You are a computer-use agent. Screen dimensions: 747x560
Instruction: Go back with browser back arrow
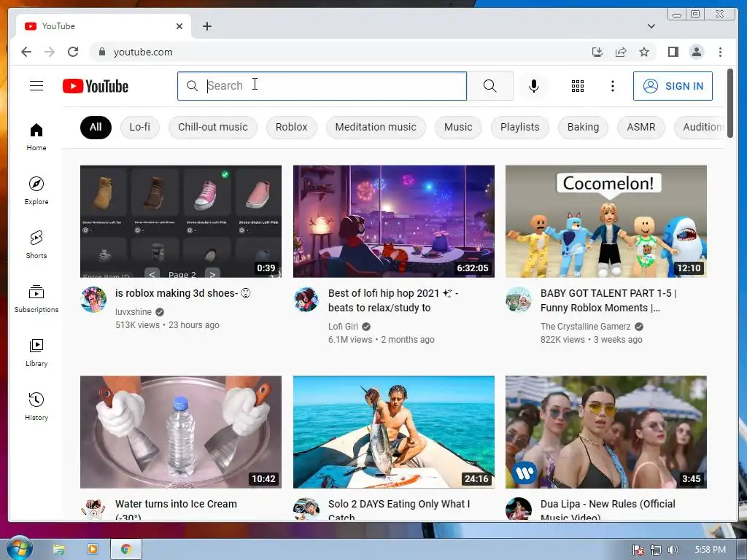pyautogui.click(x=26, y=52)
